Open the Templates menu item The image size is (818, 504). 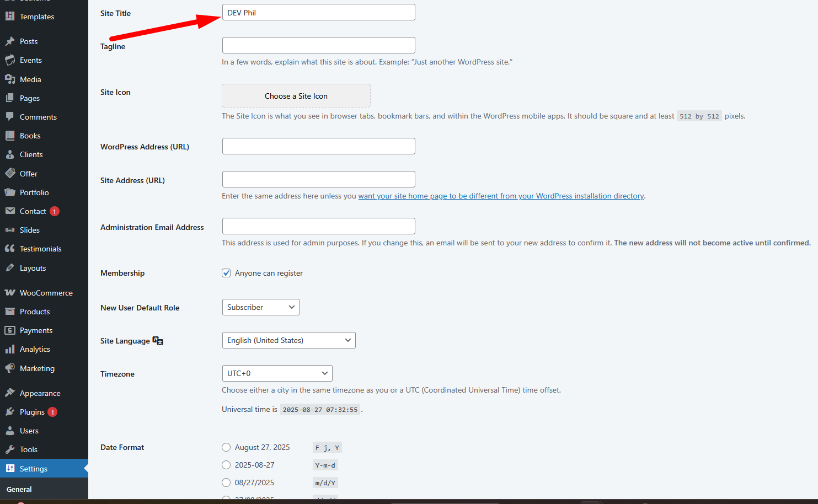click(x=37, y=17)
